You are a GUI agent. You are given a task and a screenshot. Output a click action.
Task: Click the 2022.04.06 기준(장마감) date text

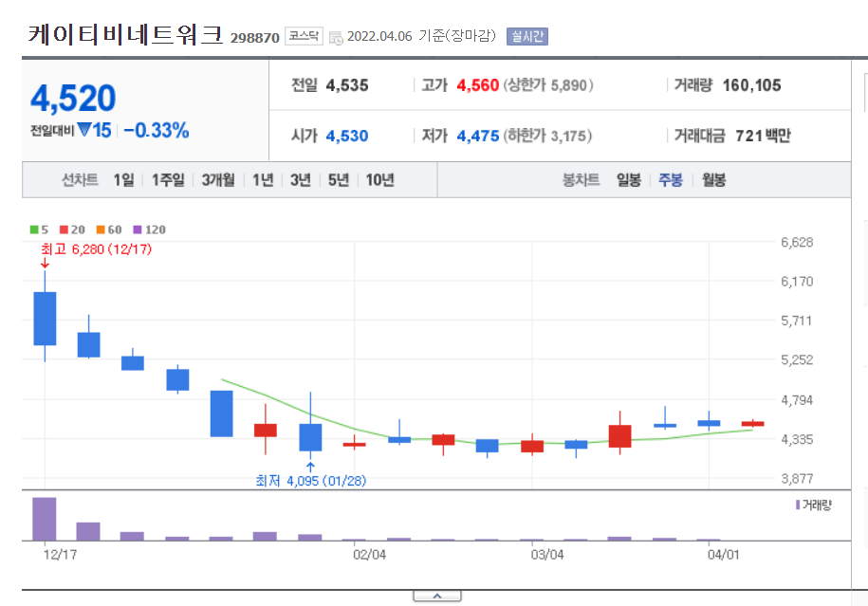(421, 36)
